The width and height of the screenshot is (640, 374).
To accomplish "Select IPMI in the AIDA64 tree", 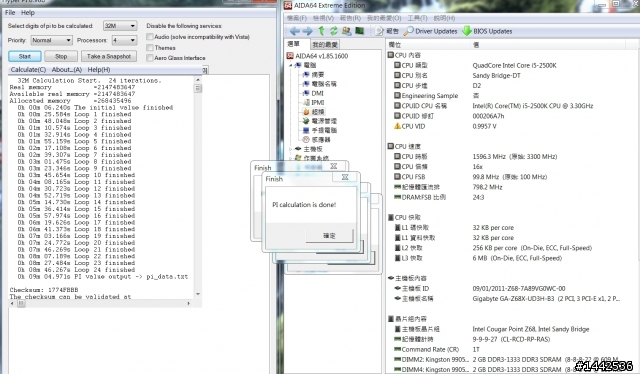I will pos(313,102).
